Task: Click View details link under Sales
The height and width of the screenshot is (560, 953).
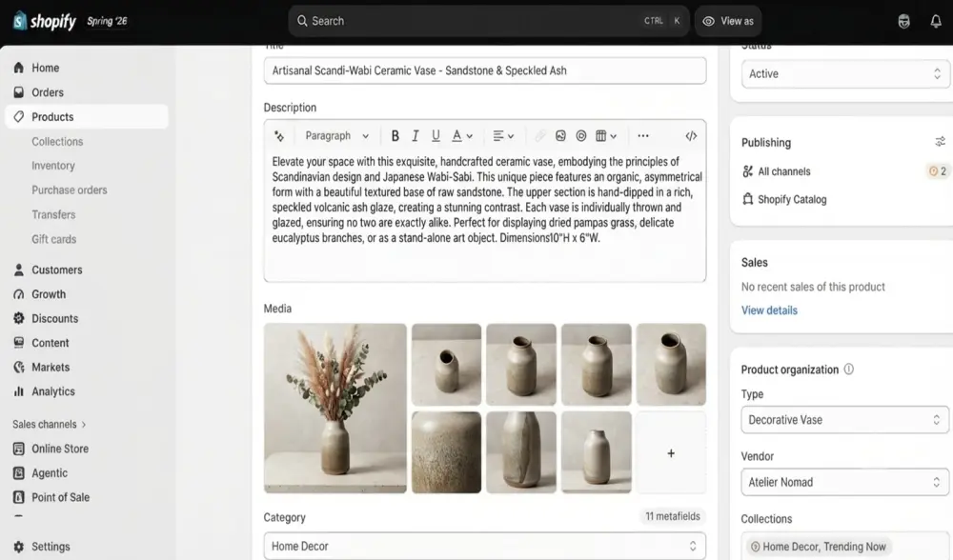Action: coord(769,310)
